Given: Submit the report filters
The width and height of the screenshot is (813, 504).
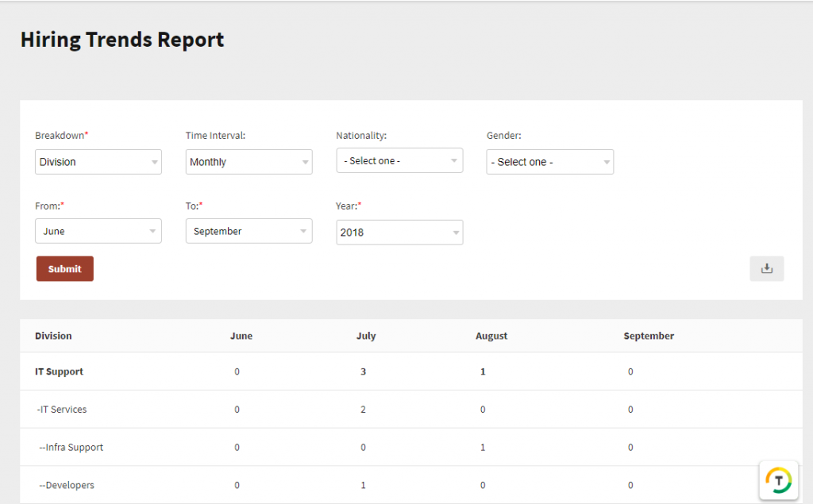Looking at the screenshot, I should pos(65,268).
